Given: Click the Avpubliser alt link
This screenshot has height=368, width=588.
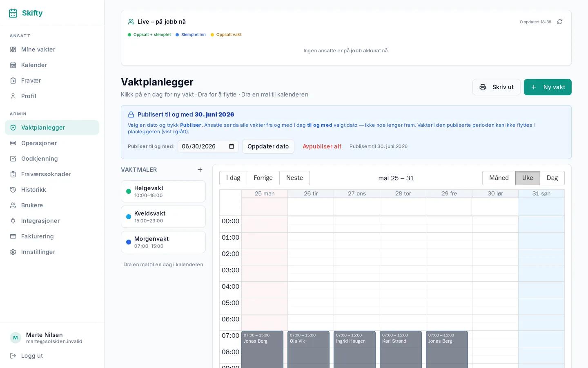Looking at the screenshot, I should click(x=322, y=146).
